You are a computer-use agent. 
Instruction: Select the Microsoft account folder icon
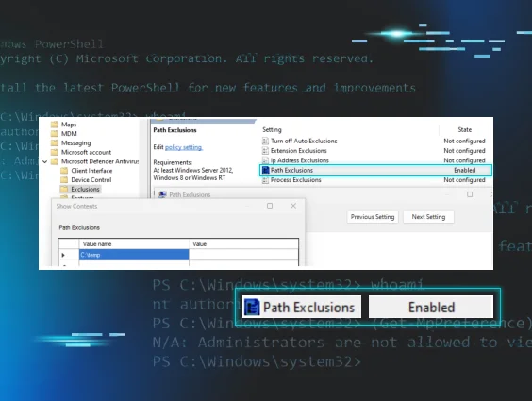coord(55,152)
